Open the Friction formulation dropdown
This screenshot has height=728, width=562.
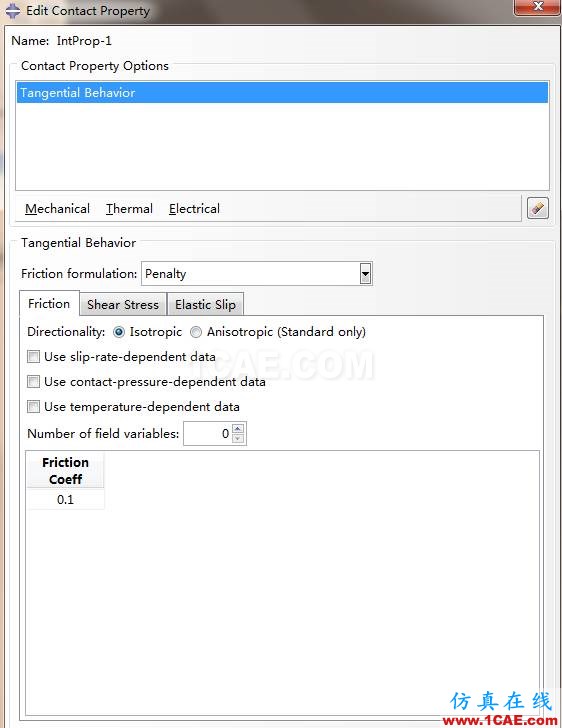[366, 273]
